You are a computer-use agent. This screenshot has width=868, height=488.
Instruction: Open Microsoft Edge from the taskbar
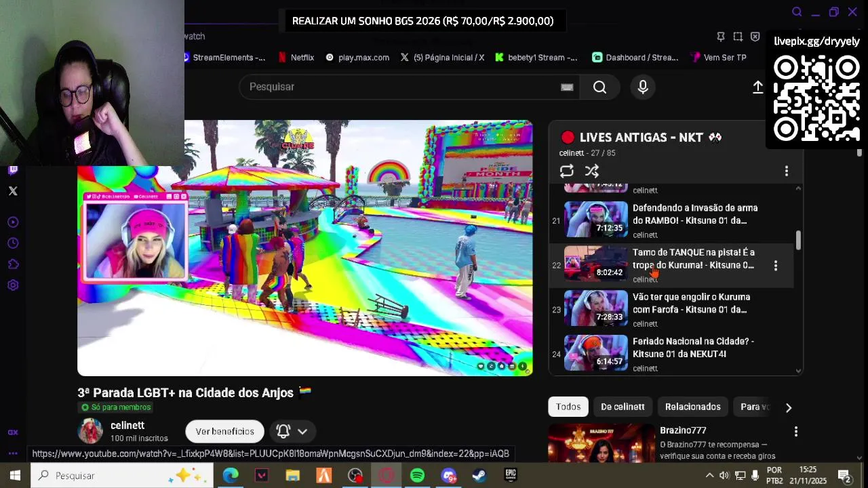click(231, 476)
